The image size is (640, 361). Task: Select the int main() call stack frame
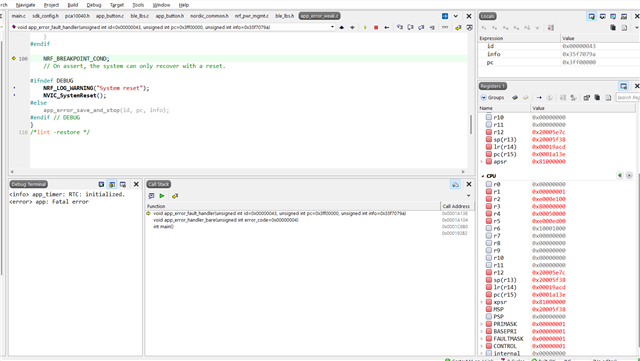pyautogui.click(x=163, y=227)
